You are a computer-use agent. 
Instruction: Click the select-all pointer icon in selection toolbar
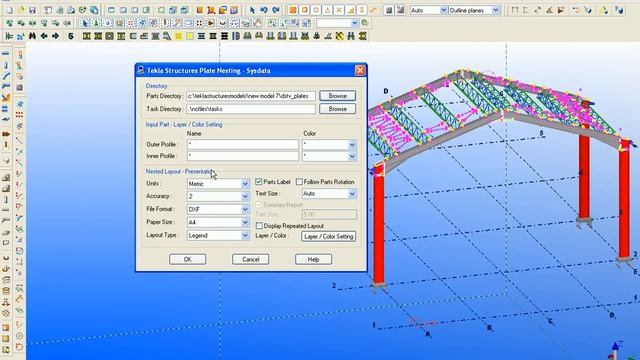coord(84,23)
